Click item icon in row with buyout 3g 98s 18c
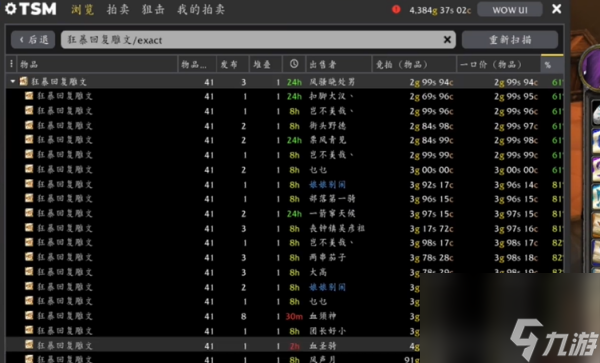This screenshot has width=600, height=363. pos(29,257)
